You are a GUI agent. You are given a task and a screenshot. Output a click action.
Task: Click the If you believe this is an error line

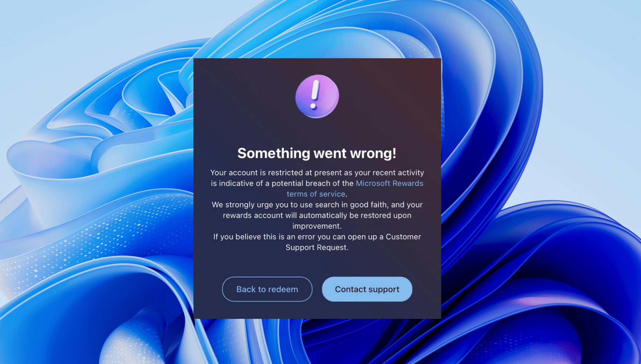(x=317, y=237)
